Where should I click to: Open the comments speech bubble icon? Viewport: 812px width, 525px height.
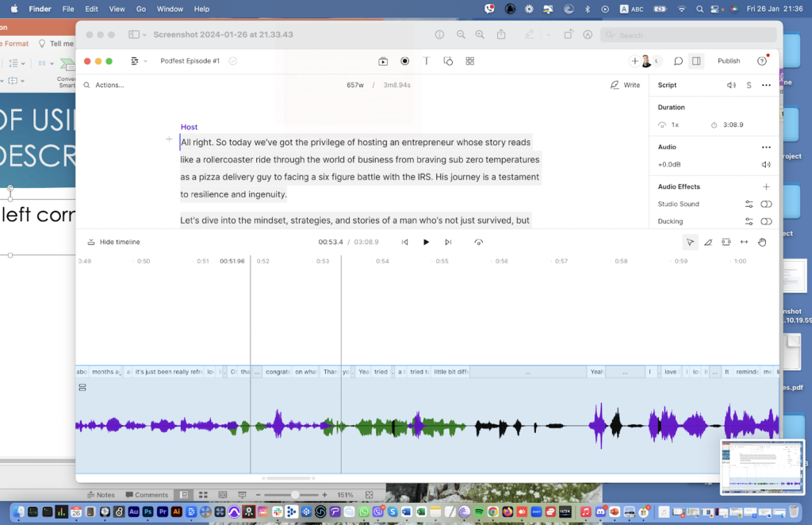678,61
